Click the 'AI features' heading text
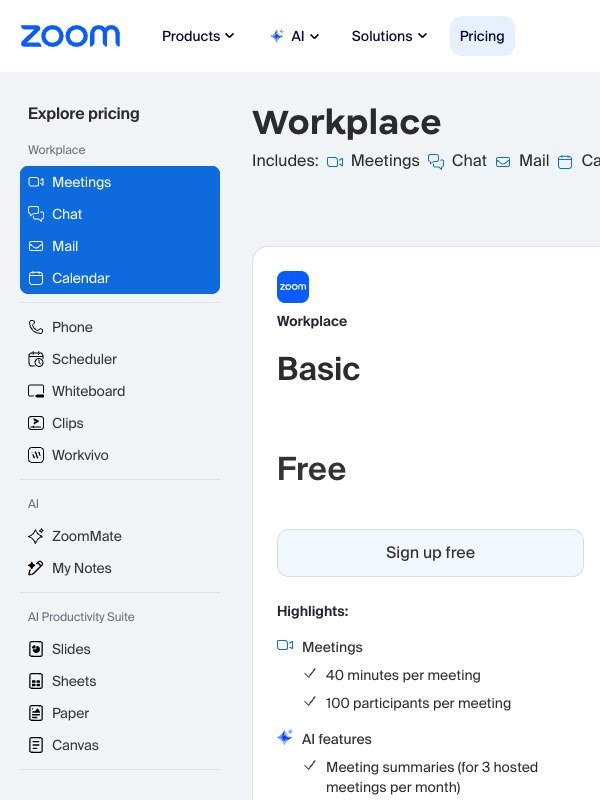The width and height of the screenshot is (600, 800). click(337, 739)
